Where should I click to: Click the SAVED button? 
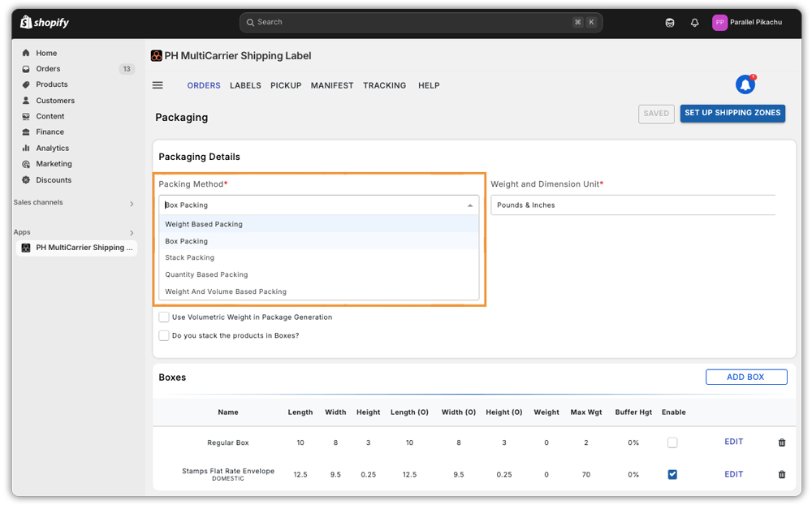656,114
